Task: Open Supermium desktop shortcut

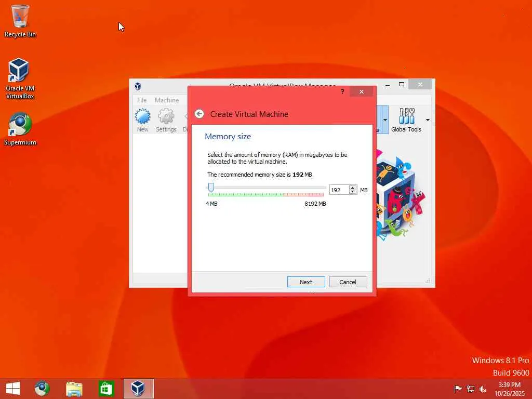Action: tap(20, 129)
